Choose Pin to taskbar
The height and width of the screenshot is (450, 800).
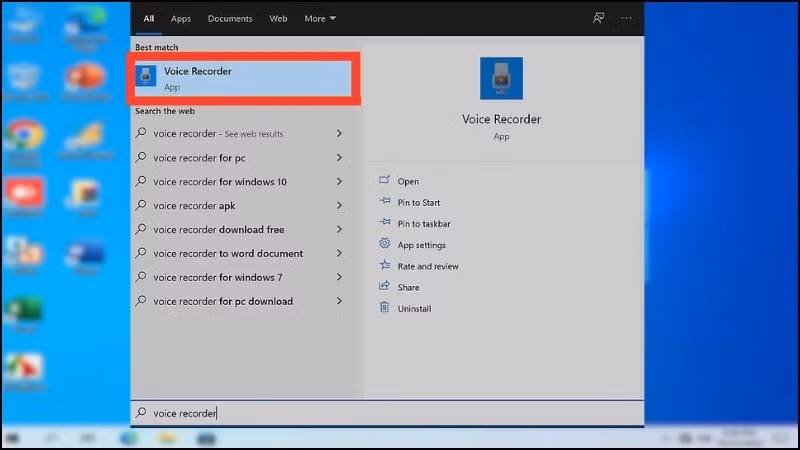tap(424, 224)
